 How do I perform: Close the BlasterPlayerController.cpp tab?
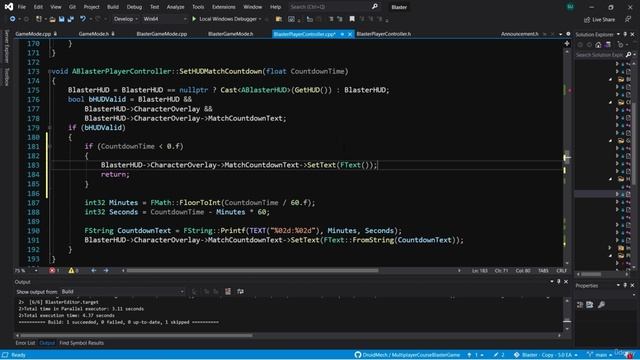pyautogui.click(x=350, y=34)
